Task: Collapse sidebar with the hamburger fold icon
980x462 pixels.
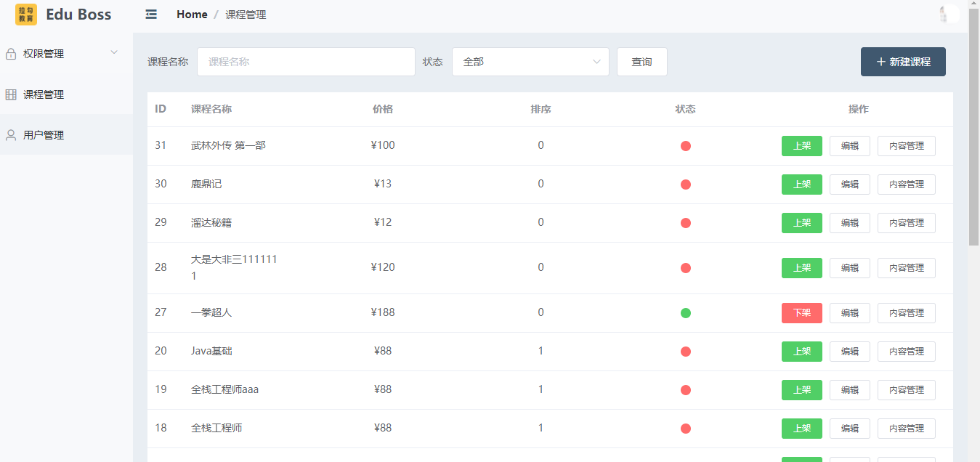Action: pyautogui.click(x=151, y=15)
